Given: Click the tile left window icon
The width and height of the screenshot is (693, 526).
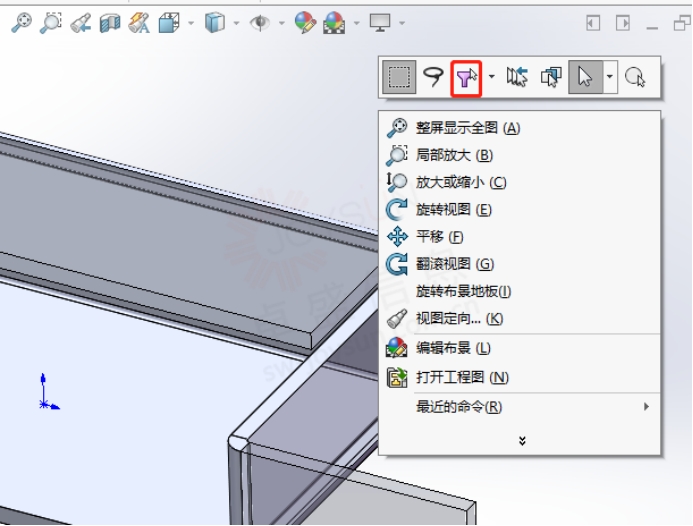Looking at the screenshot, I should tap(593, 23).
